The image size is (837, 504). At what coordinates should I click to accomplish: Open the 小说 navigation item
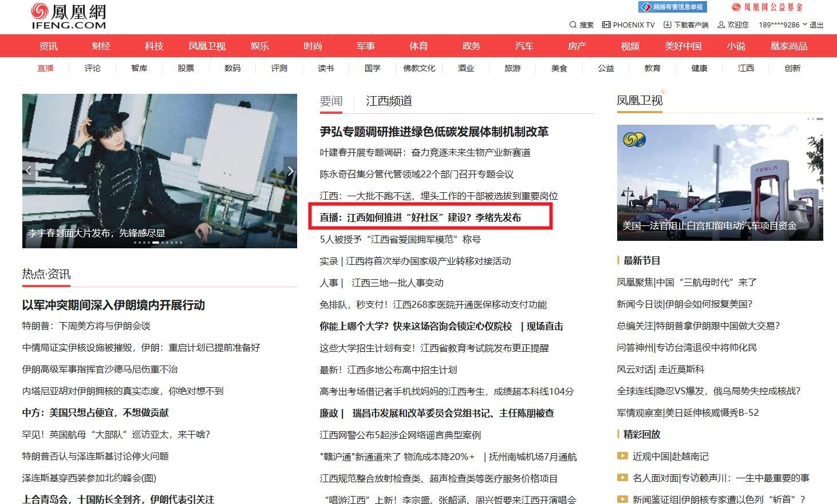pos(736,46)
